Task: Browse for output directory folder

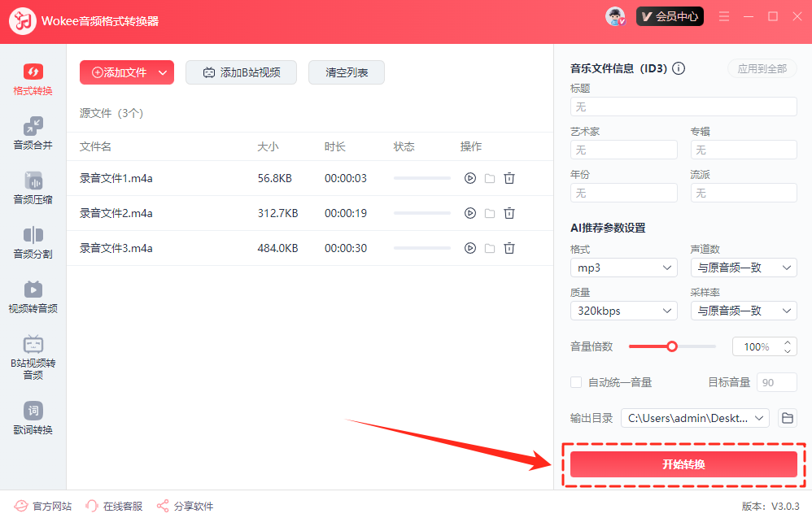Action: point(787,418)
